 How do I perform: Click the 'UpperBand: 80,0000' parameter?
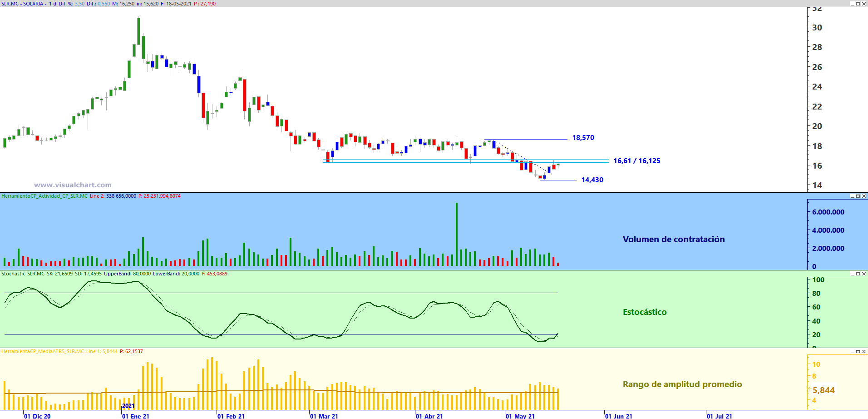(x=128, y=274)
